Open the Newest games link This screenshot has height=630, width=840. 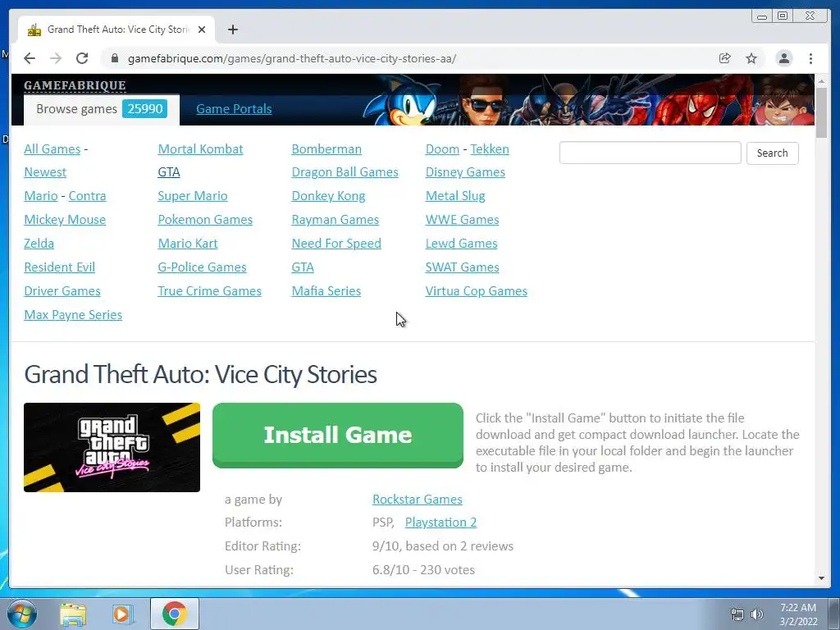pos(45,172)
